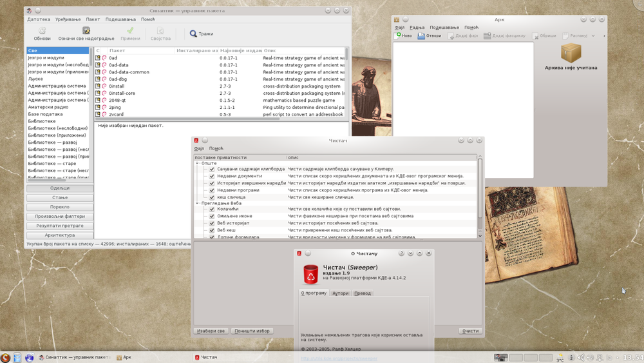Select Базе података category

45,114
